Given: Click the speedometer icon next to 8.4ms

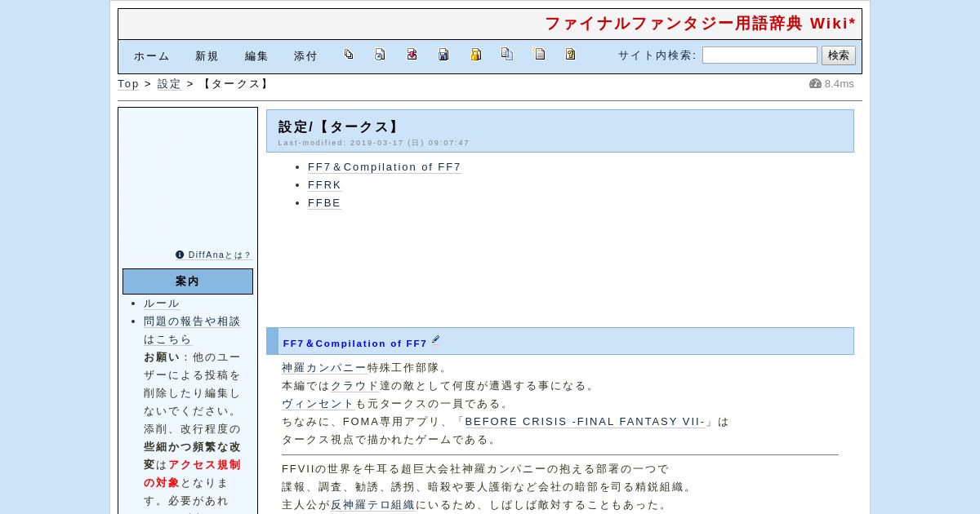Looking at the screenshot, I should [x=815, y=83].
